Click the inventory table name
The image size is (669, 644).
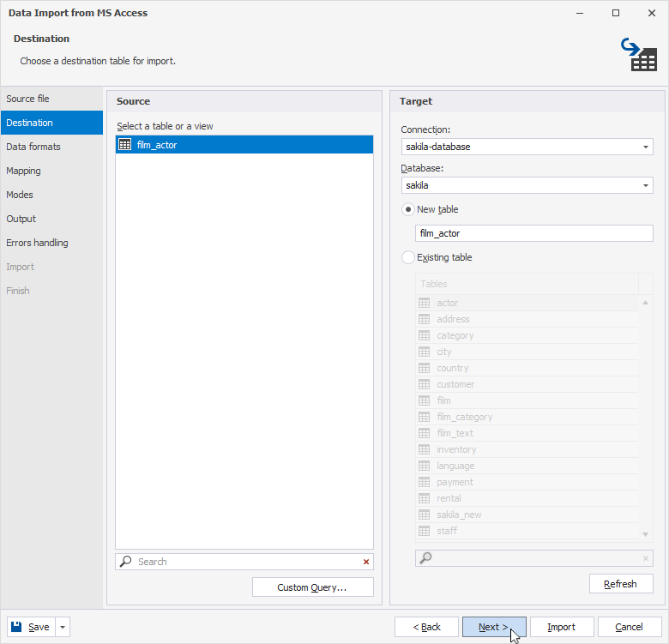tap(456, 449)
